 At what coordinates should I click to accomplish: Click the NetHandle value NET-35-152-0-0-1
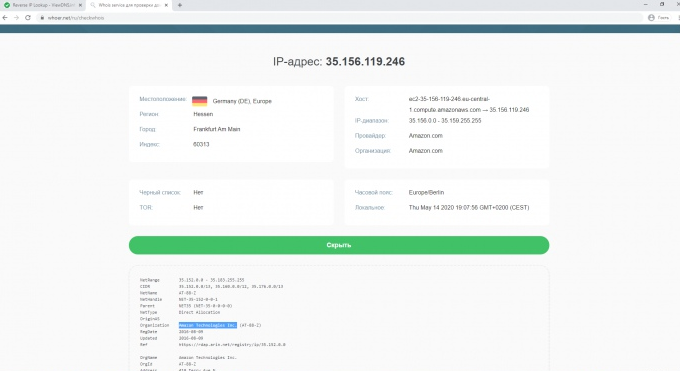click(x=198, y=299)
